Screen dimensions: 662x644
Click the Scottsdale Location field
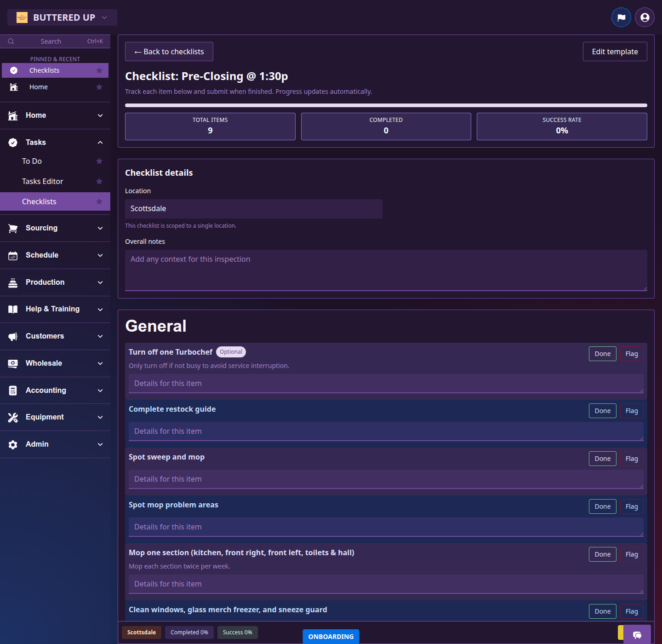click(x=254, y=209)
